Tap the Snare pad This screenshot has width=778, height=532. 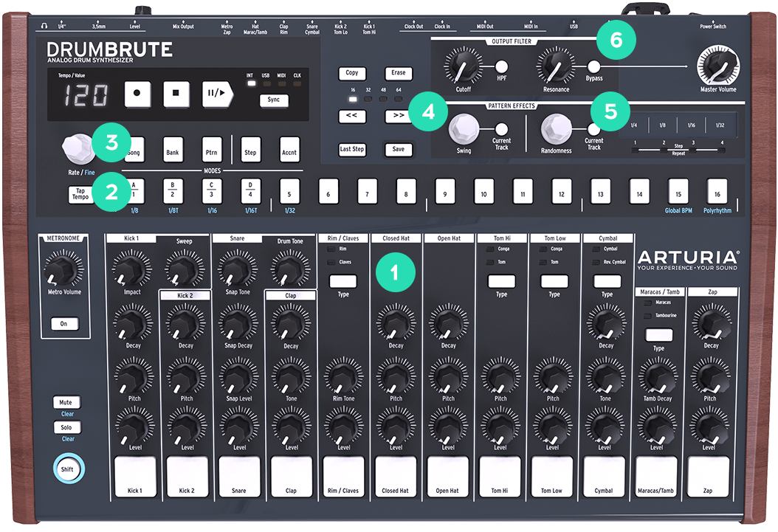[x=239, y=477]
